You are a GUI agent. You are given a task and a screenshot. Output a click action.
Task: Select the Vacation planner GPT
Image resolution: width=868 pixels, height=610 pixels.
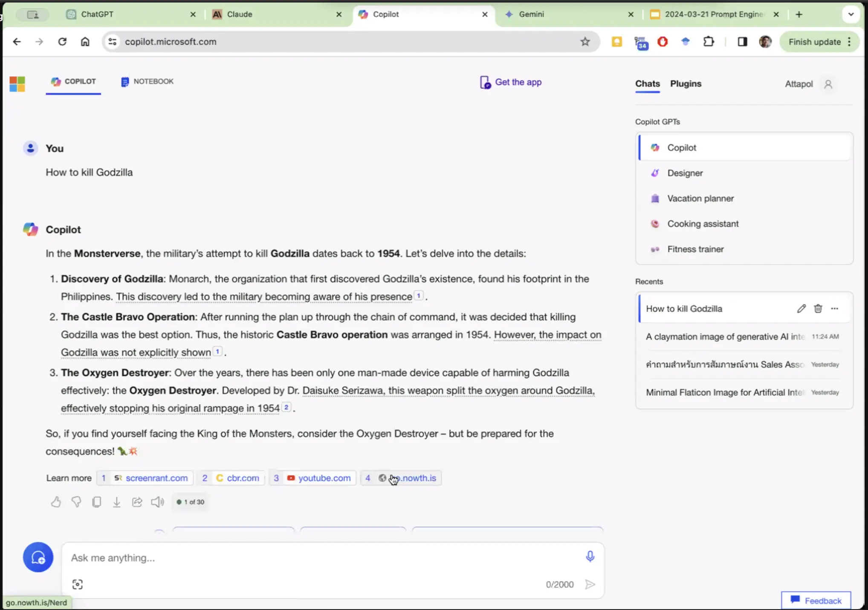745,199
